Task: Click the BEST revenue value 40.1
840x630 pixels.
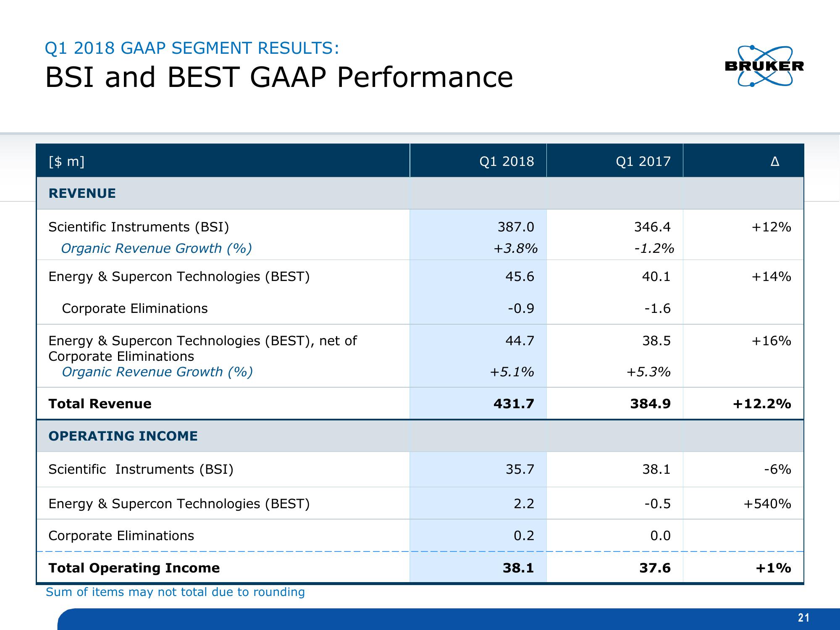Action: coord(656,276)
